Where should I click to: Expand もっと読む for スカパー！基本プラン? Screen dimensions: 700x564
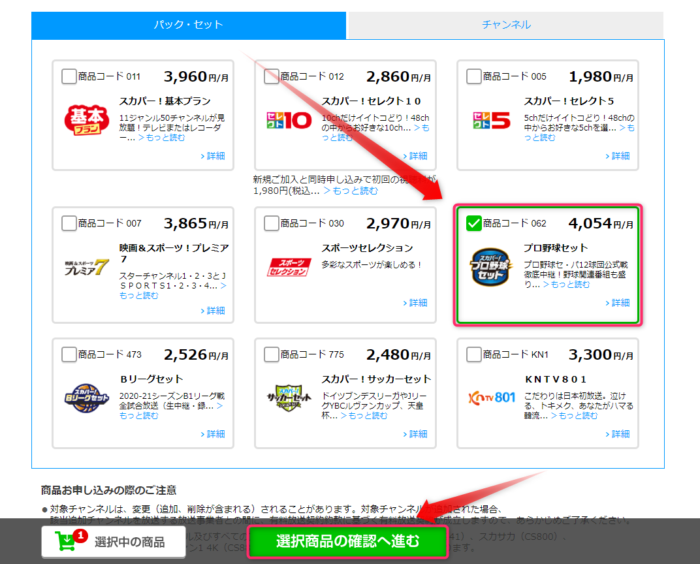tap(162, 138)
